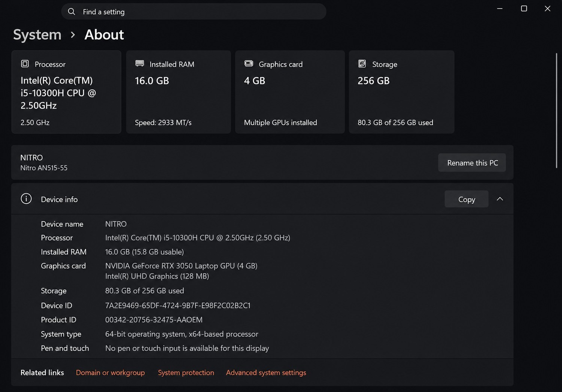
Task: Open System protection link
Action: (186, 373)
